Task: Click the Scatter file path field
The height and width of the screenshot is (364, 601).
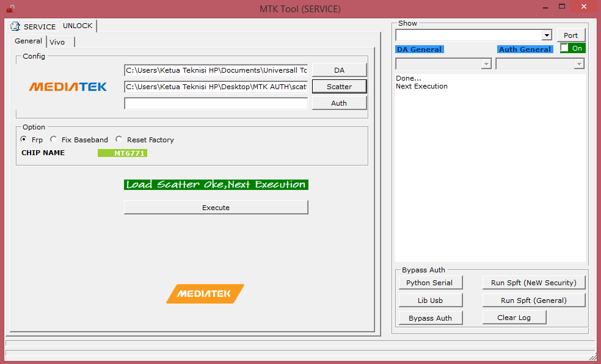Action: click(216, 87)
